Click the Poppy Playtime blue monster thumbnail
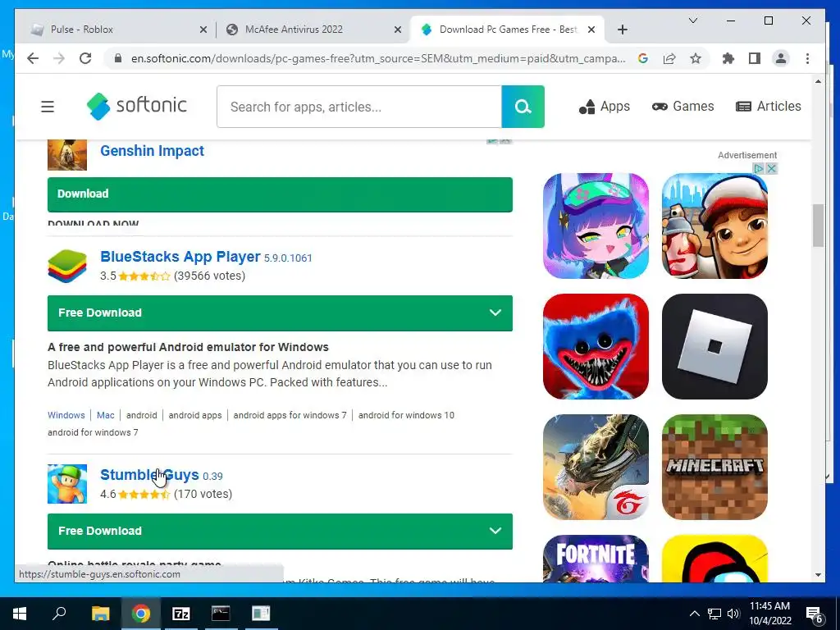This screenshot has height=630, width=840. 596,346
